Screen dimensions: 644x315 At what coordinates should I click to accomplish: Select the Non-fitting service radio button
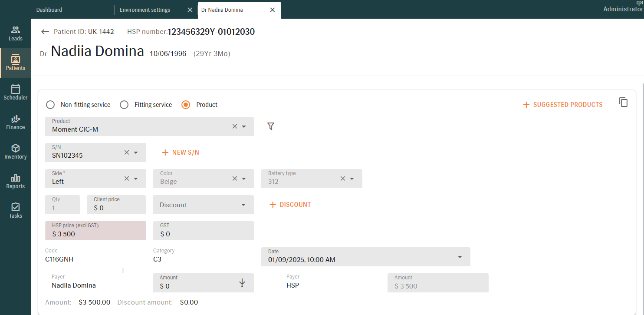[50, 105]
